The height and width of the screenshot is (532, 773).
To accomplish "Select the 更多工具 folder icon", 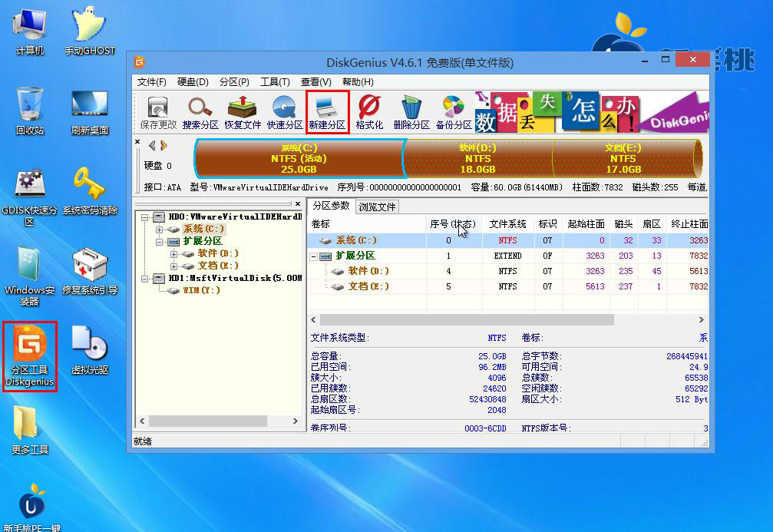I will coord(30,429).
